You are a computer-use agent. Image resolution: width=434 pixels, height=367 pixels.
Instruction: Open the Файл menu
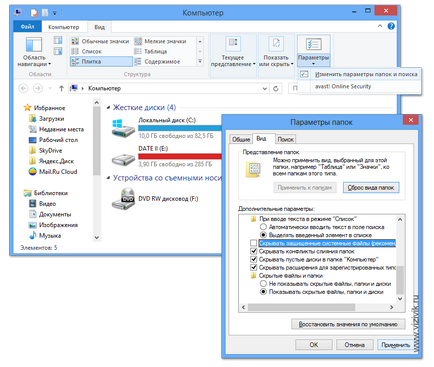point(27,27)
